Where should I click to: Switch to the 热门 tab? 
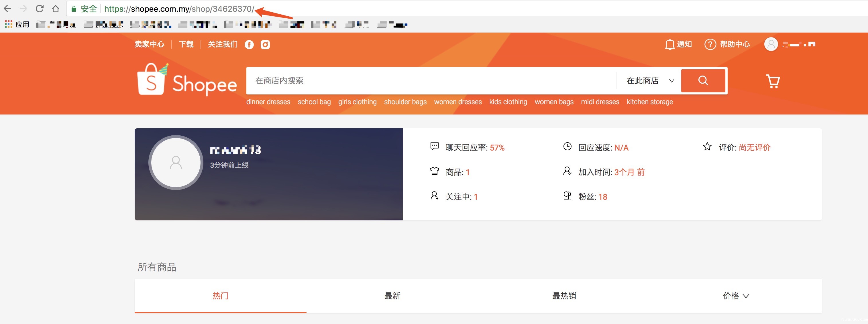(x=220, y=296)
